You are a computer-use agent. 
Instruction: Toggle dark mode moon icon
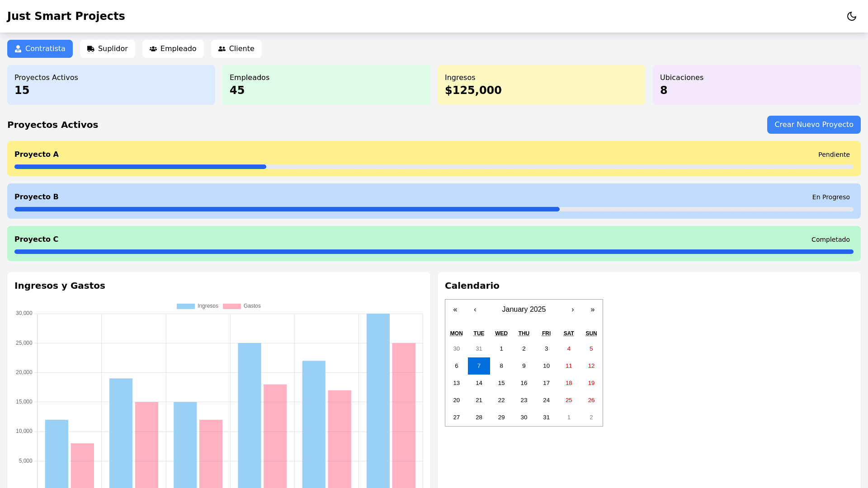(x=851, y=16)
